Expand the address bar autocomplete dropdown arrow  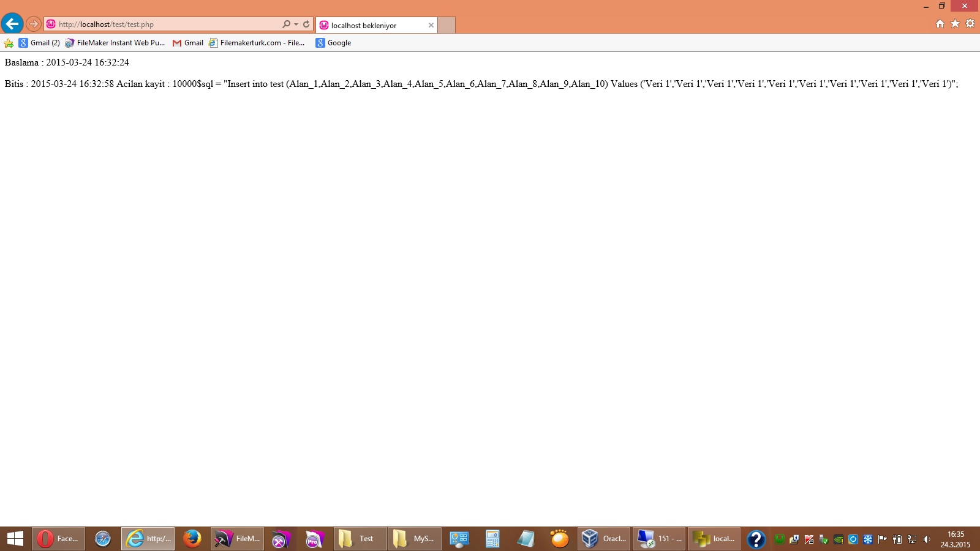pyautogui.click(x=296, y=24)
